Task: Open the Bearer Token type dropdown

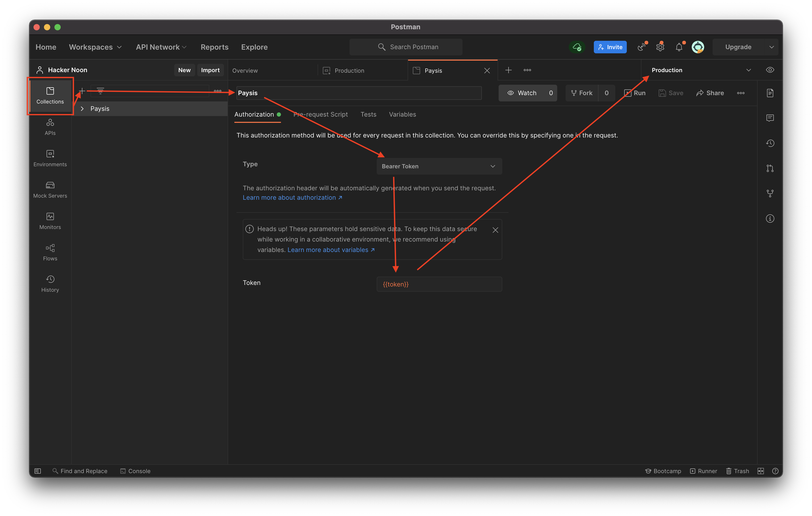Action: pyautogui.click(x=439, y=166)
